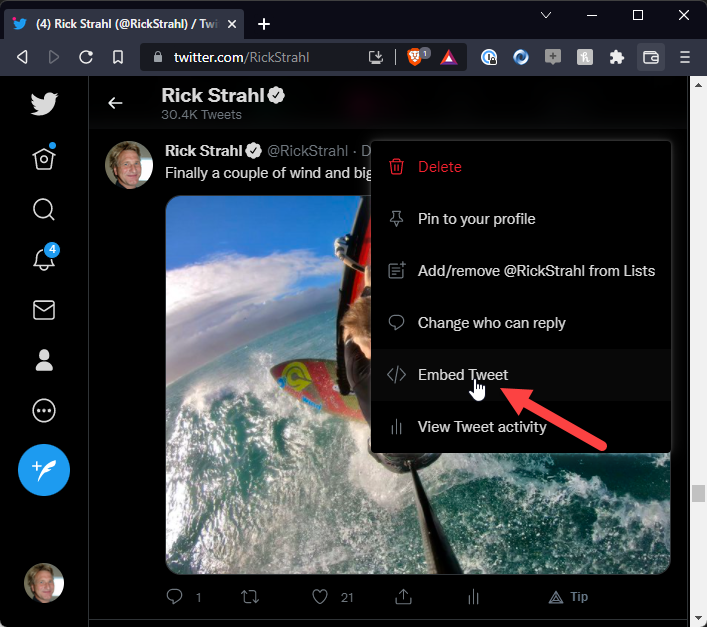This screenshot has width=707, height=627.
Task: Open the browser hamburger menu
Action: pyautogui.click(x=685, y=57)
